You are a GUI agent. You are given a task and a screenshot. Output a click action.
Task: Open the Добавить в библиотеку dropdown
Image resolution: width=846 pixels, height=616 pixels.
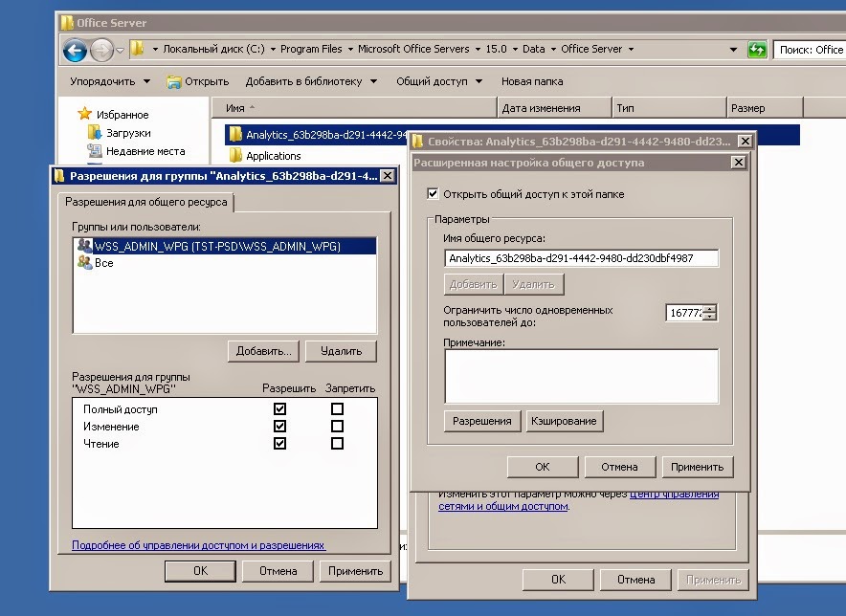305,80
